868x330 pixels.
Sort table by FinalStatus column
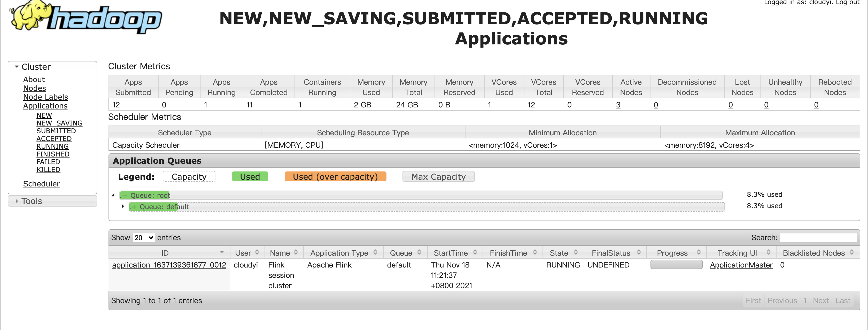616,253
